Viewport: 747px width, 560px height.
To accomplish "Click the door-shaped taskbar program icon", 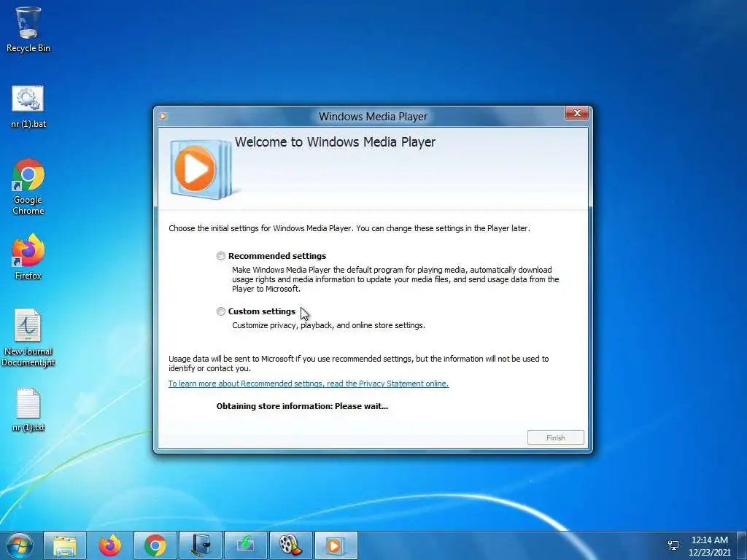I will [201, 545].
